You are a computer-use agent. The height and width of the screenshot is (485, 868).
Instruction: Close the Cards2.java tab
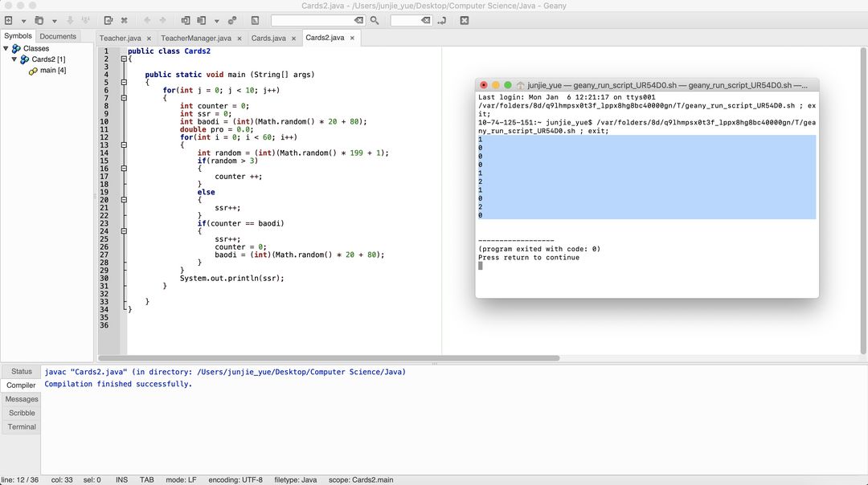point(352,39)
